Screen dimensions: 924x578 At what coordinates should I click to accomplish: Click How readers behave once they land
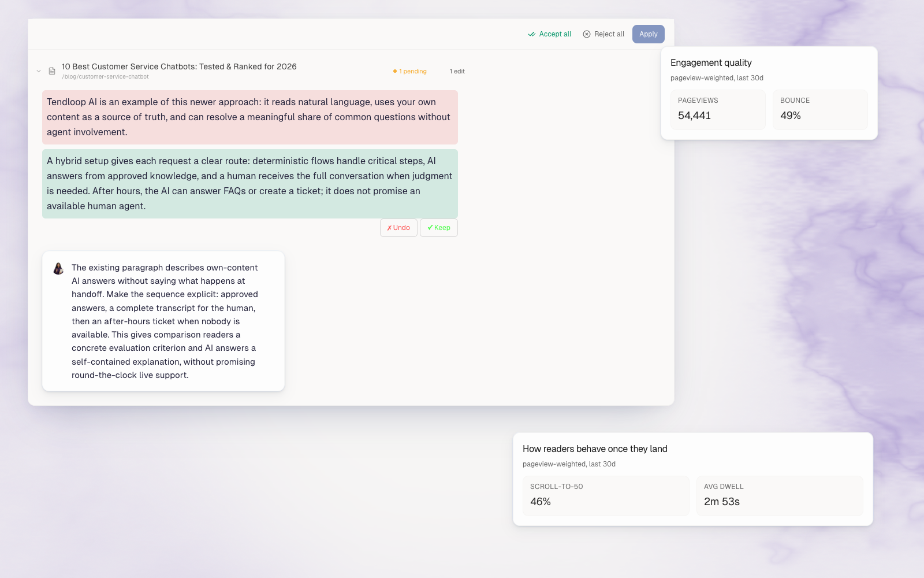click(x=595, y=449)
